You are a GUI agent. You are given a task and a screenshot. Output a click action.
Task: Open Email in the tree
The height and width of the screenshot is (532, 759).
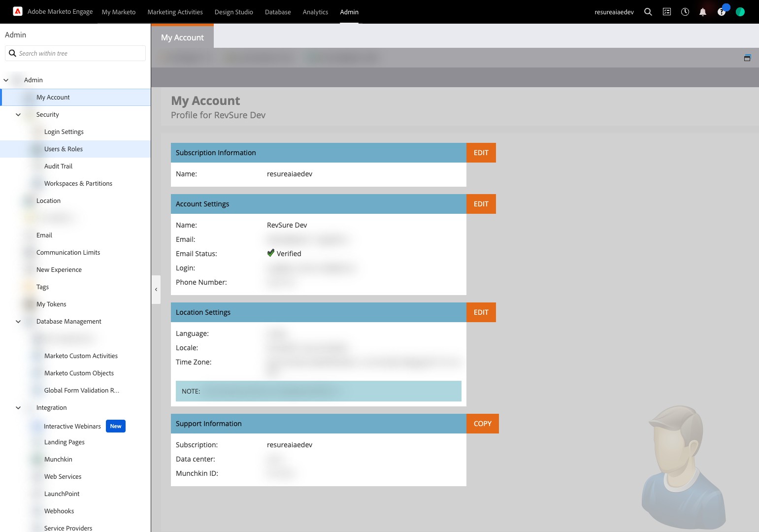44,235
